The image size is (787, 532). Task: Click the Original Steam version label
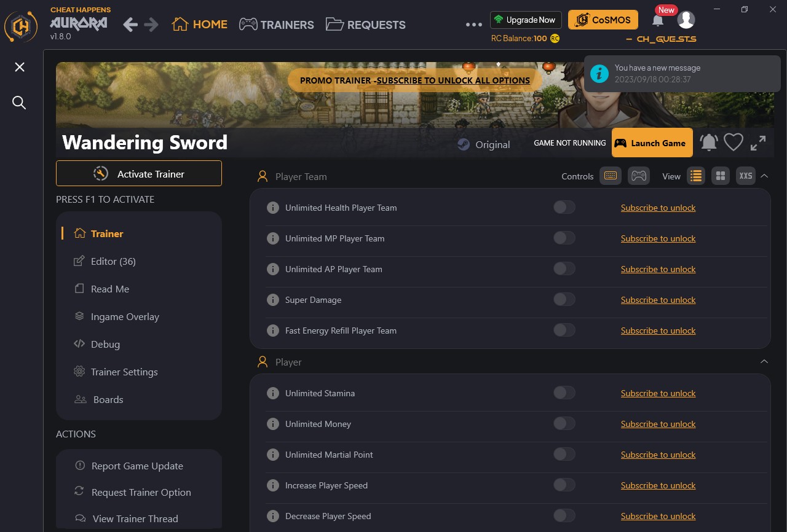484,144
